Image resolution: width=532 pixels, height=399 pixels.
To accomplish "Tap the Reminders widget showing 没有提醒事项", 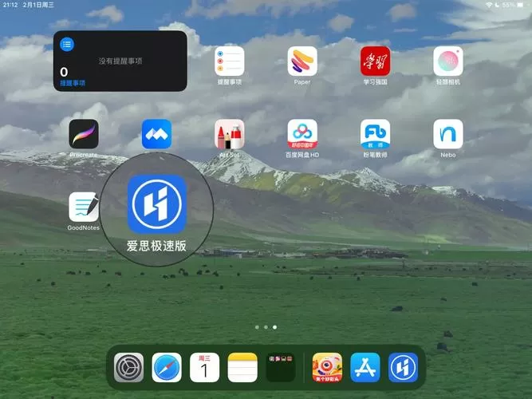I will tap(120, 61).
